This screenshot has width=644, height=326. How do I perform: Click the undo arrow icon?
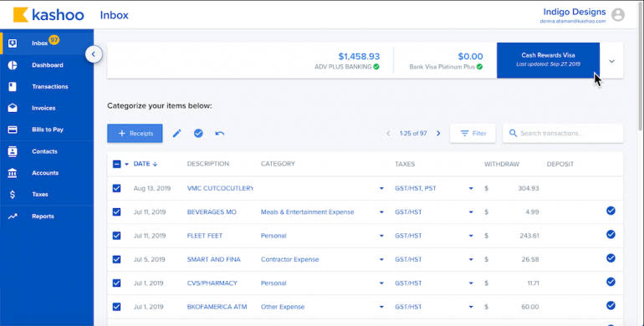tap(220, 134)
